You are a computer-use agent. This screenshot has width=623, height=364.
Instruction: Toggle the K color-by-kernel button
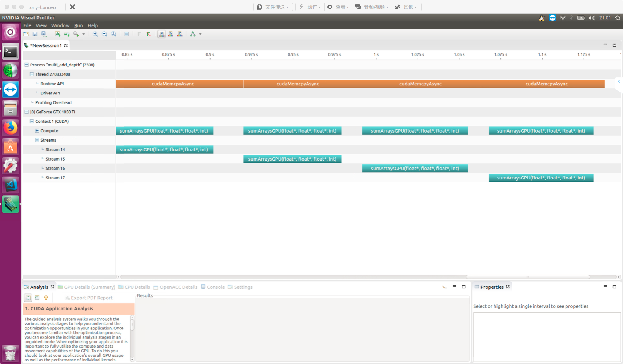coord(161,34)
